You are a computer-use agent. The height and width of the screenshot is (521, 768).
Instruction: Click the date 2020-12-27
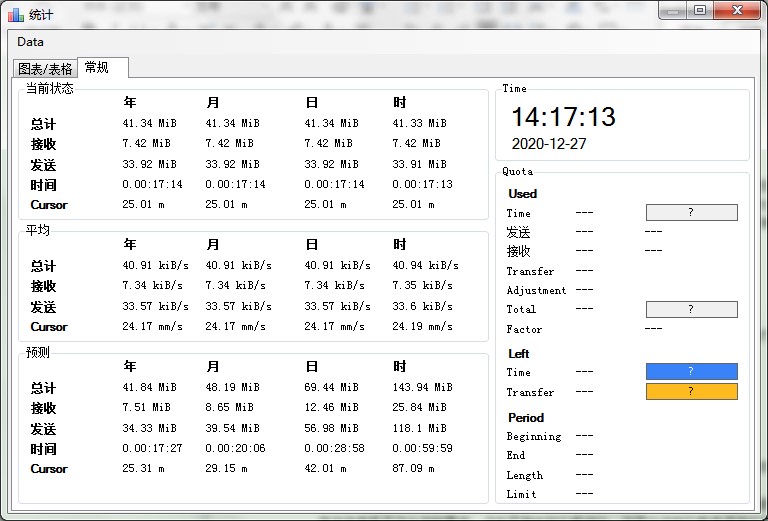548,144
